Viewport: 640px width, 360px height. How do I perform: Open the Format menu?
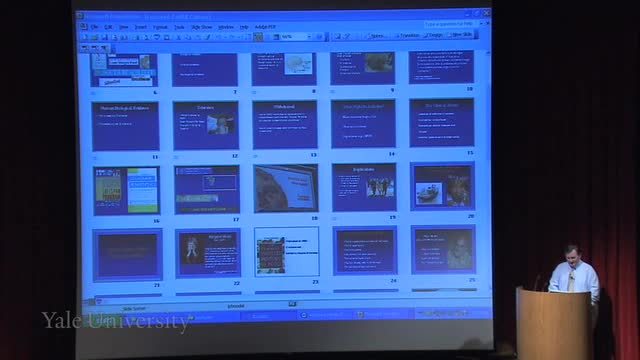[160, 27]
